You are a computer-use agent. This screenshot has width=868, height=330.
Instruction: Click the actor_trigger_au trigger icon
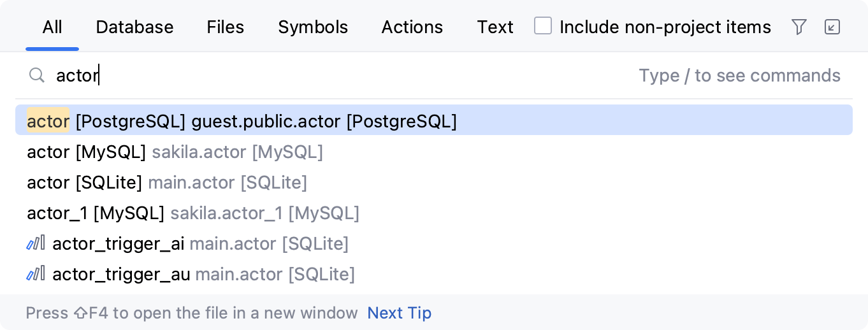point(36,274)
